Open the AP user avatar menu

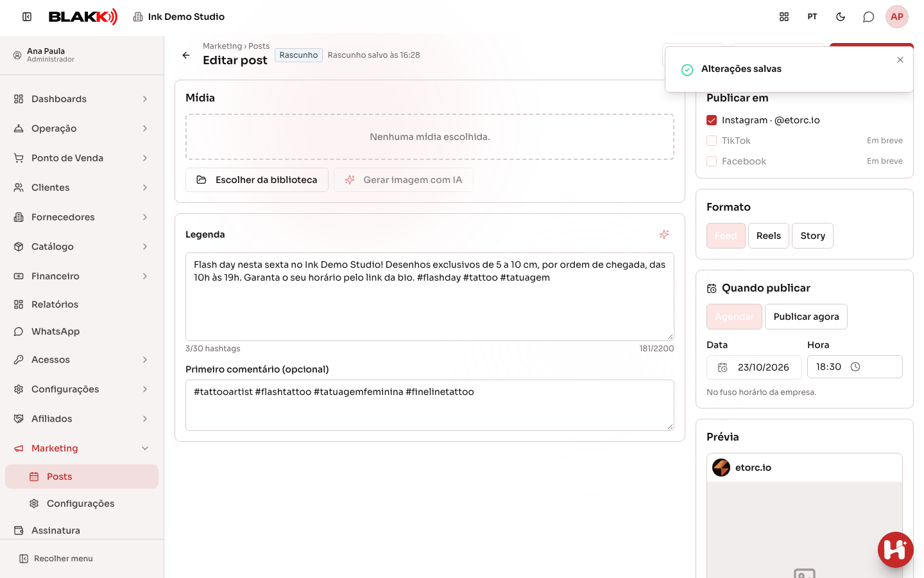[x=897, y=17]
